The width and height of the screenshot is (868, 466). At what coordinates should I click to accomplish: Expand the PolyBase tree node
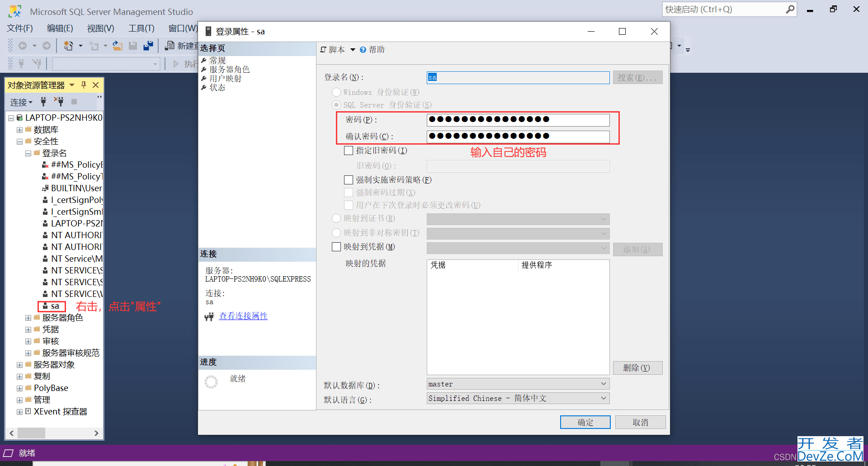[x=19, y=388]
